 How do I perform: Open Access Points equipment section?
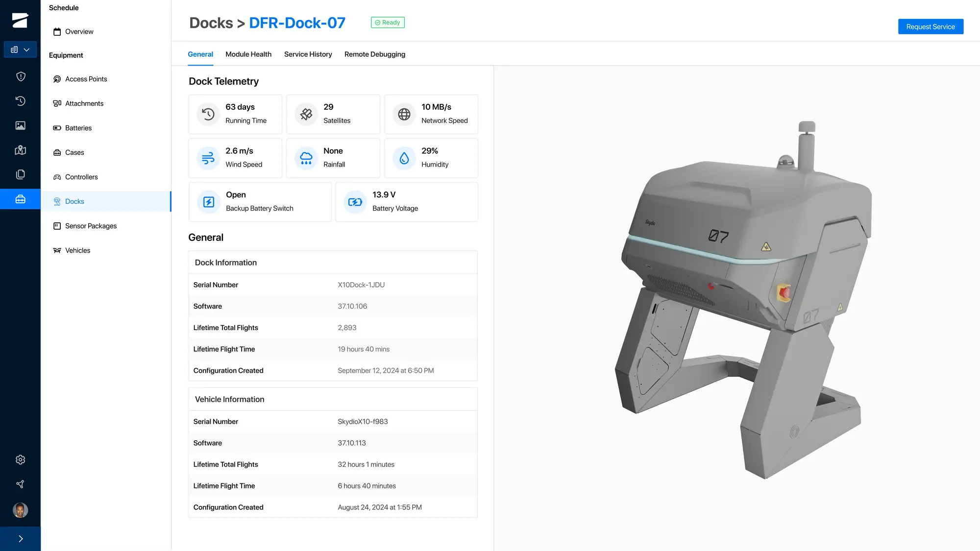tap(86, 79)
